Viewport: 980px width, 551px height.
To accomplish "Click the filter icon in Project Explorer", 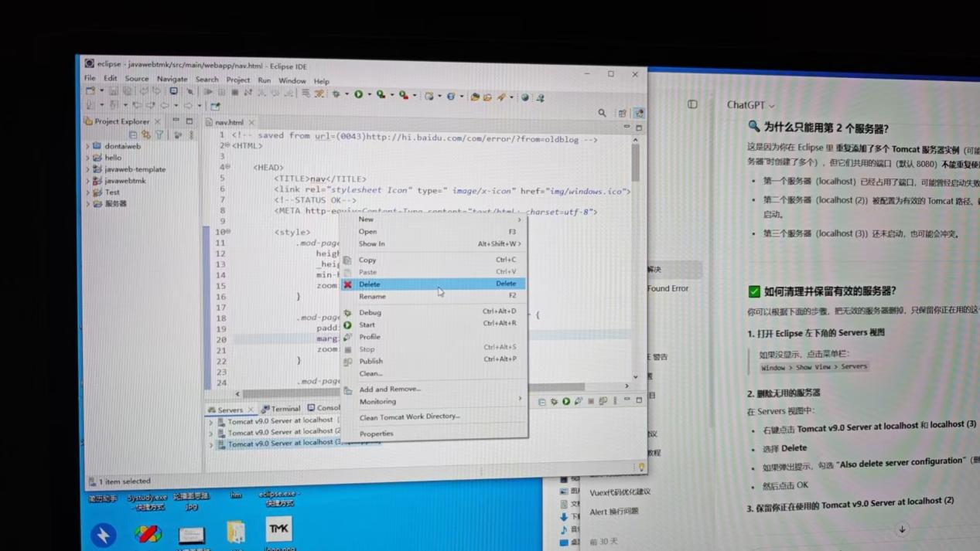I will click(x=159, y=134).
